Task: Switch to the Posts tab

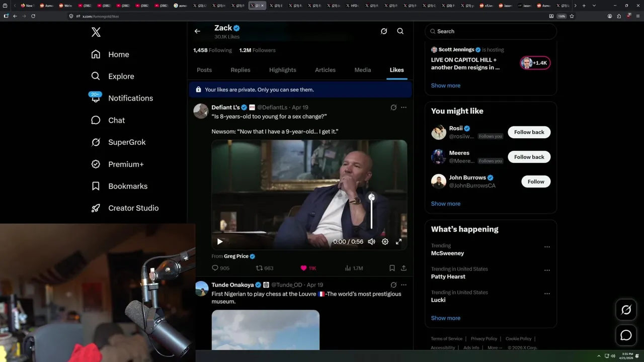Action: 204,70
